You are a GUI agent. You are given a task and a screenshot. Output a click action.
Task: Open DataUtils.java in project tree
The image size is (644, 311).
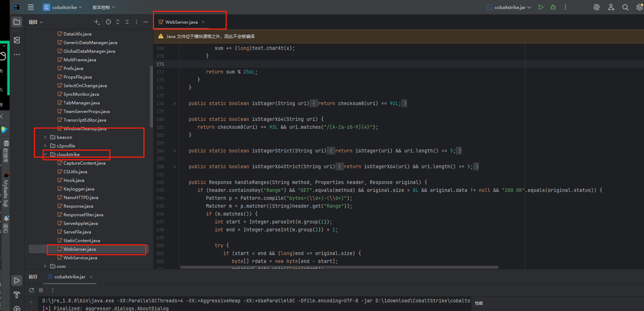click(x=77, y=34)
